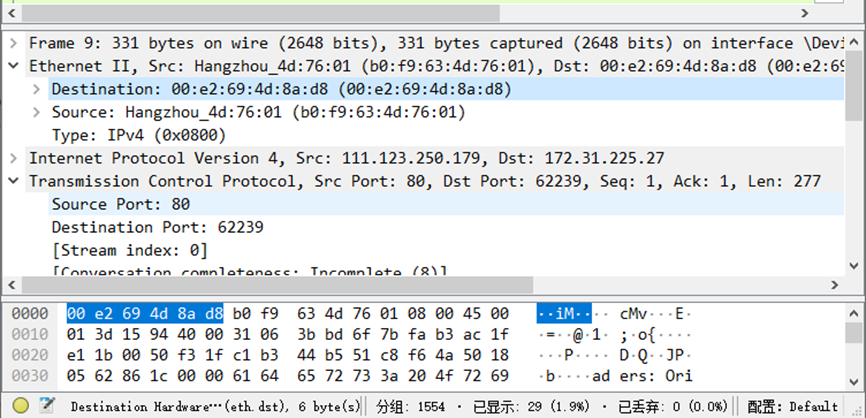Screen dimensions: 866x418
Task: Select Destination Port: 62239 field
Action: point(157,227)
